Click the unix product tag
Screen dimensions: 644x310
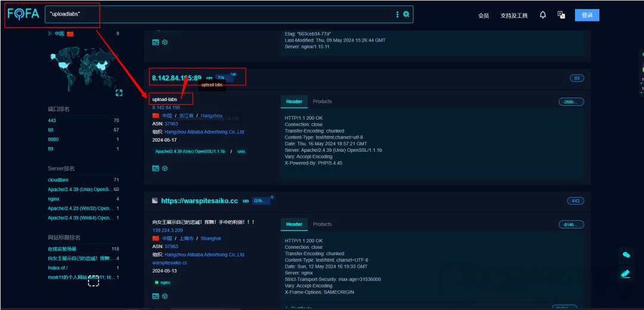point(241,151)
